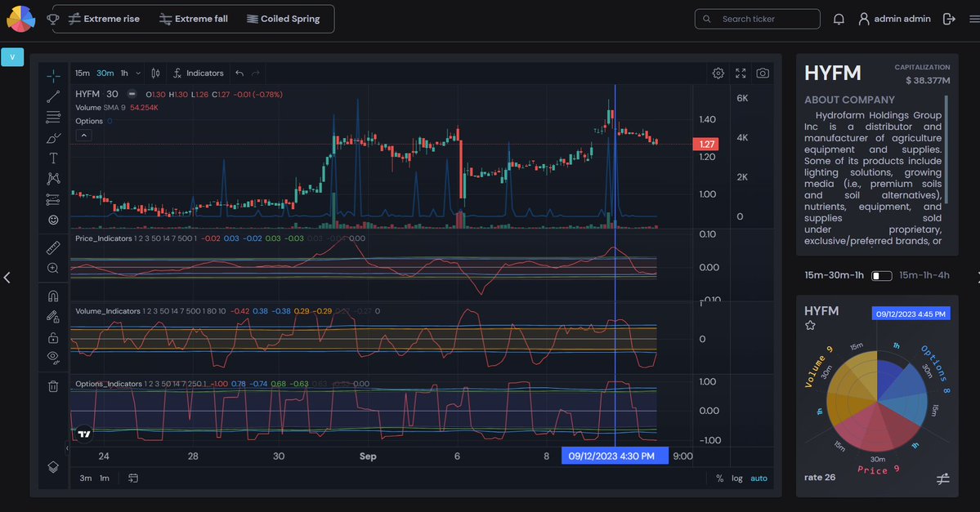This screenshot has height=512, width=980.
Task: Select the crosshair cursor tool
Action: pyautogui.click(x=53, y=76)
